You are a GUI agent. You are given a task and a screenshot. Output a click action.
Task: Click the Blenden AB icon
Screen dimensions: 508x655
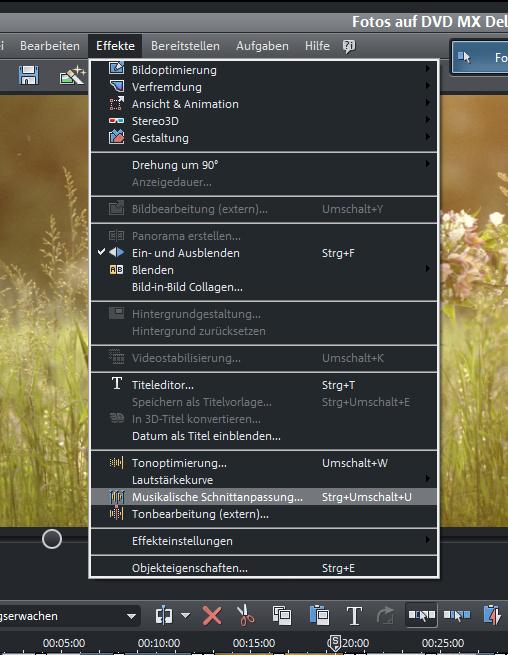click(117, 270)
